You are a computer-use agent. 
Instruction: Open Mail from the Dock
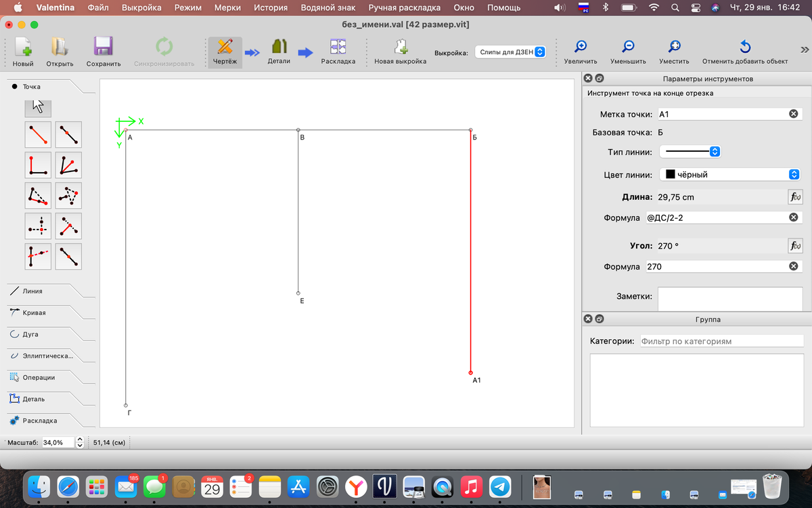coord(126,487)
